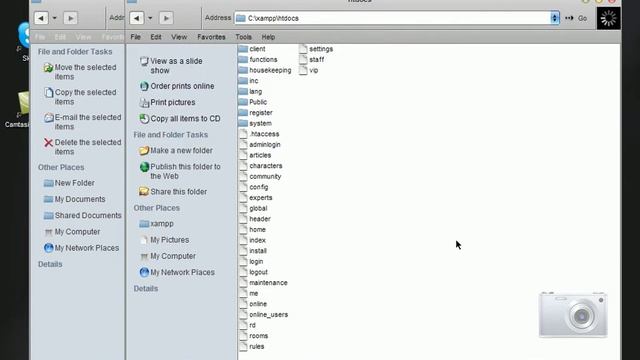This screenshot has width=640, height=360.
Task: Select the file named rooms
Action: pos(259,336)
